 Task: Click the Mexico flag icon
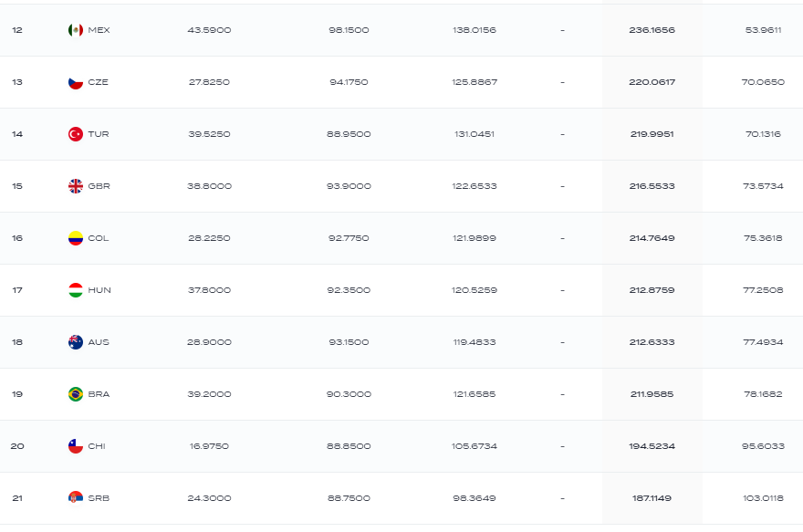tap(75, 30)
